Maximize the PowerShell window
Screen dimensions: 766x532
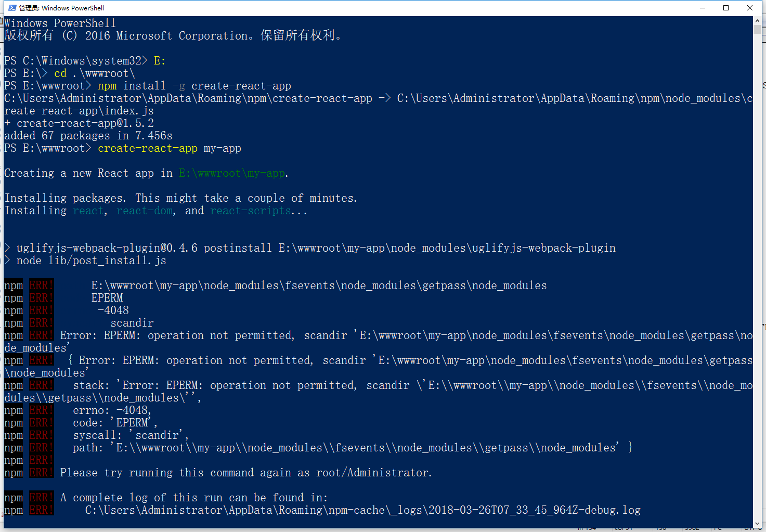tap(726, 8)
